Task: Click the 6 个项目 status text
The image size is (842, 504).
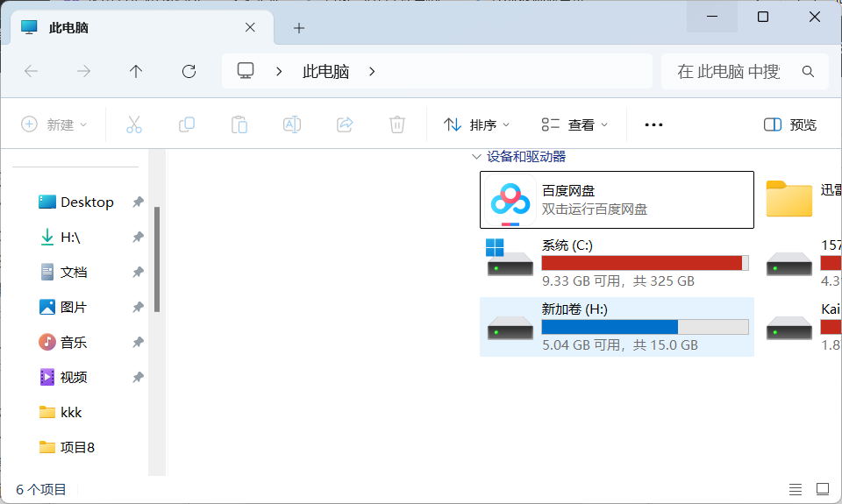Action: [x=41, y=489]
